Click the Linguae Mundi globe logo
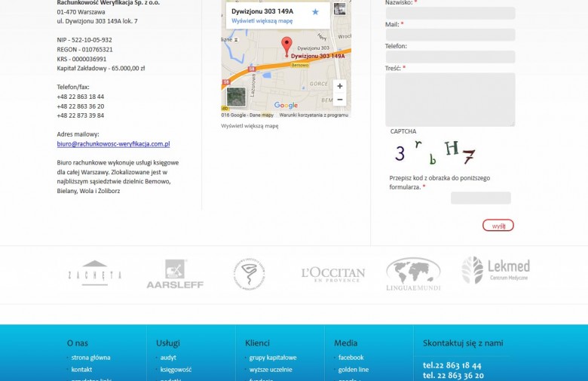This screenshot has width=588, height=381. [413, 274]
